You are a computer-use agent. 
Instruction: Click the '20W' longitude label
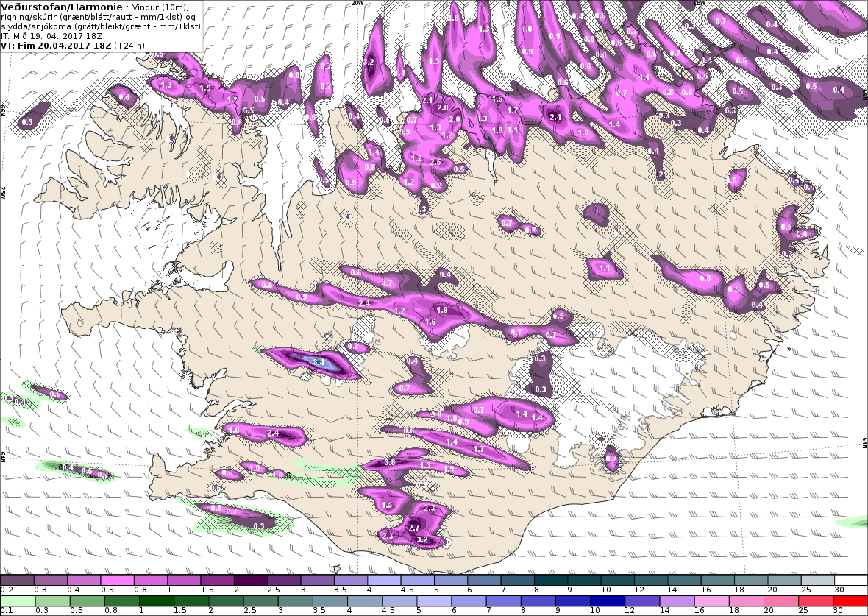tap(357, 3)
